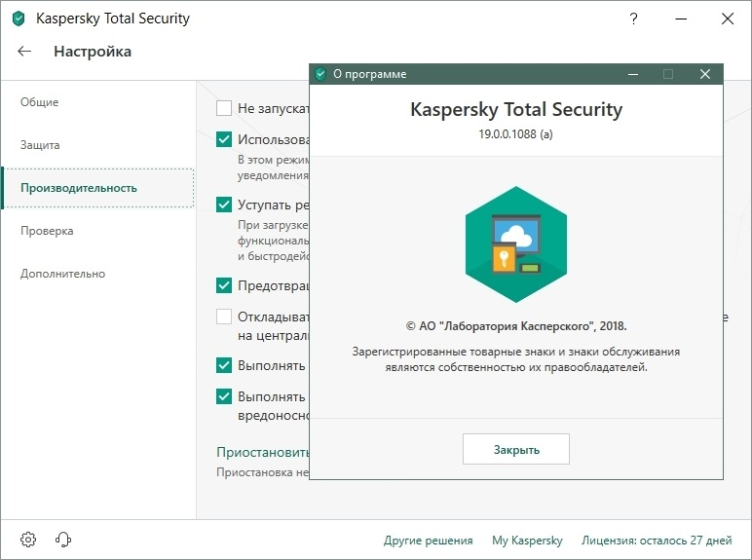This screenshot has width=752, height=560.
Task: Go back using the arrow next to Настройка
Action: (x=24, y=52)
